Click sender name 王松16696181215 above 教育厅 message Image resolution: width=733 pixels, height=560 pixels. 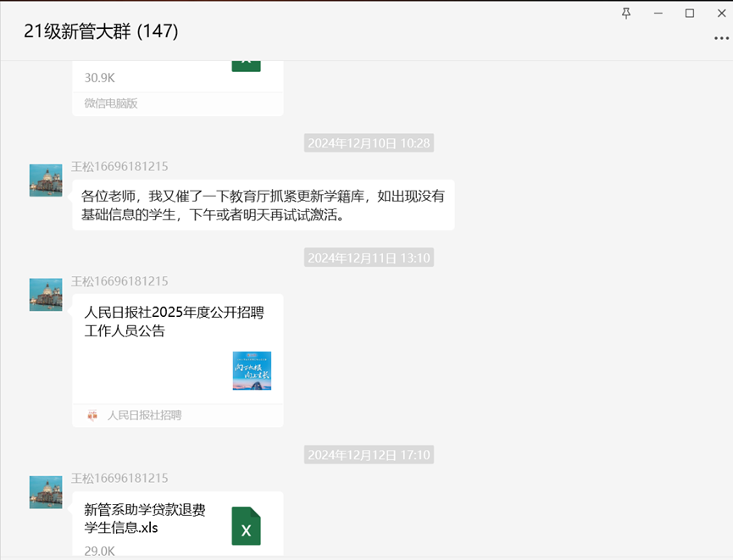tap(119, 166)
